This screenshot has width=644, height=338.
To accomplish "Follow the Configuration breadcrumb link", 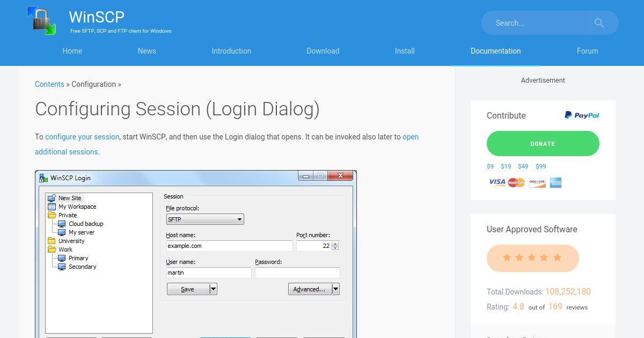I will click(93, 84).
